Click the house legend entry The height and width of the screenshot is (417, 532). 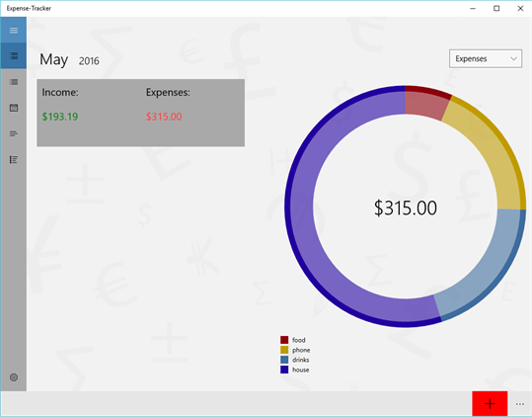point(295,370)
